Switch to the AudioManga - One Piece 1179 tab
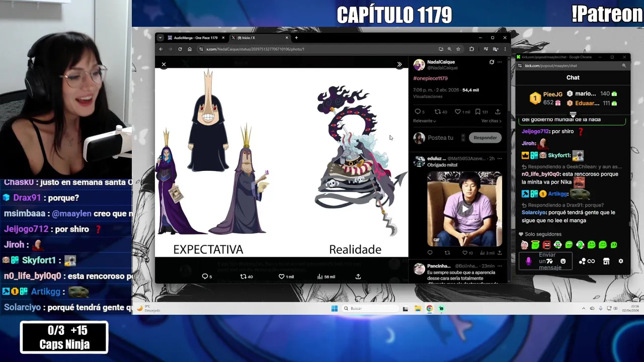The height and width of the screenshot is (362, 644). pos(195,38)
